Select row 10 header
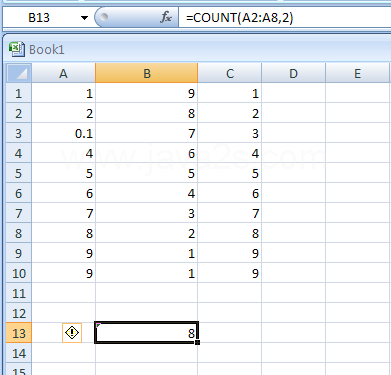Screen dimensions: 391x375 (x=19, y=273)
